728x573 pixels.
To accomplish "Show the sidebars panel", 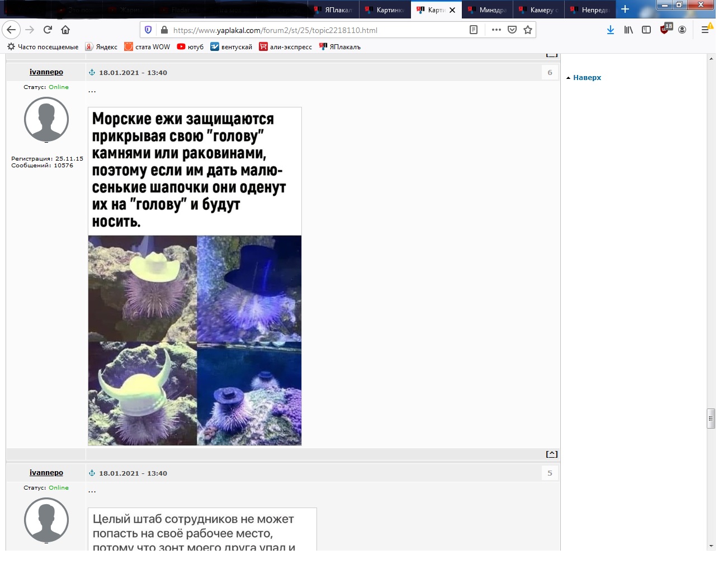I will click(646, 30).
